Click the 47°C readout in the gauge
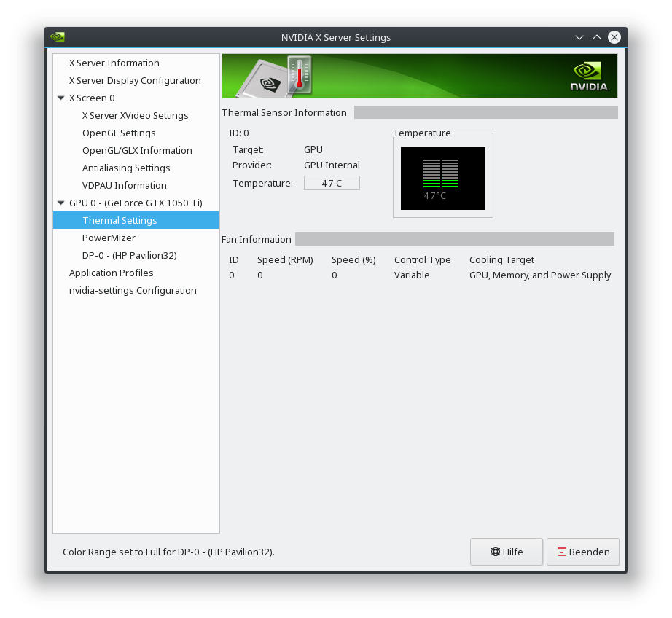The image size is (672, 618). pos(434,196)
